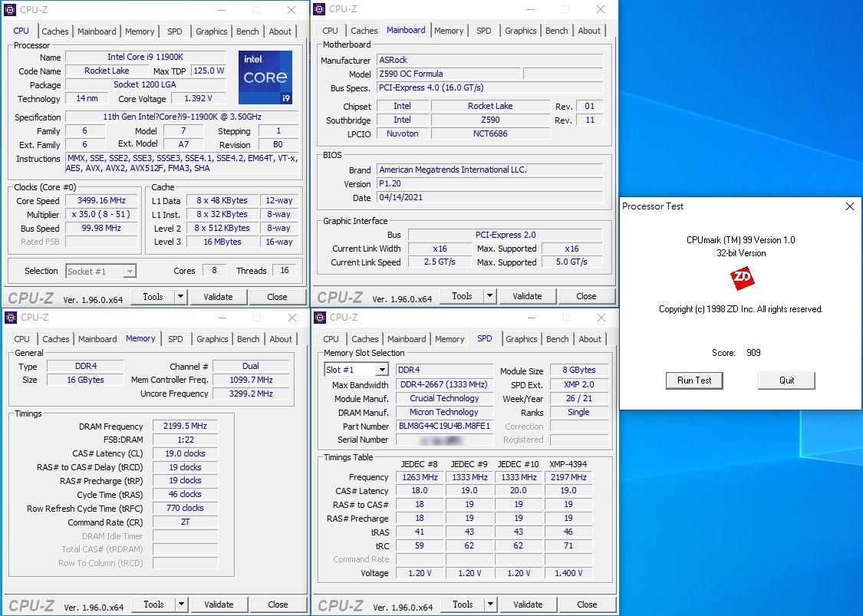Select the Graphics tab in the Mainboard window
The width and height of the screenshot is (863, 616).
(521, 31)
